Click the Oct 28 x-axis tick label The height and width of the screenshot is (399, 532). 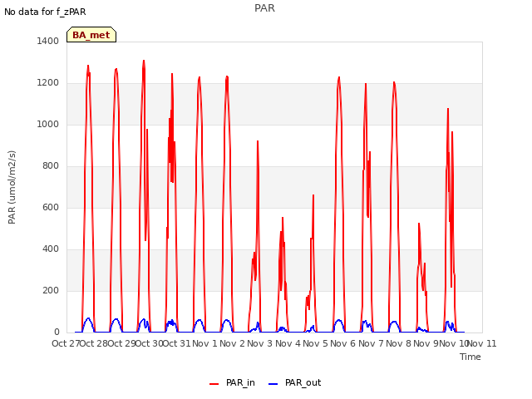click(x=94, y=343)
